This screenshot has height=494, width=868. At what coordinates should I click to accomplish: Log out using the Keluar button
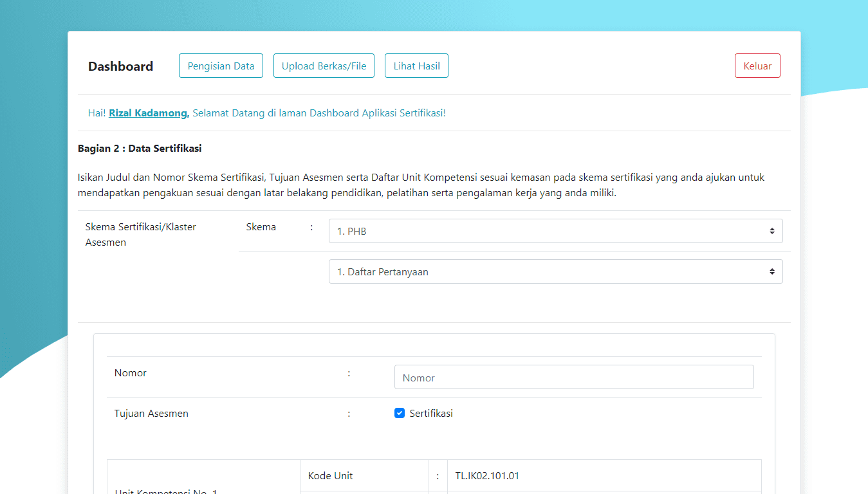(x=757, y=66)
